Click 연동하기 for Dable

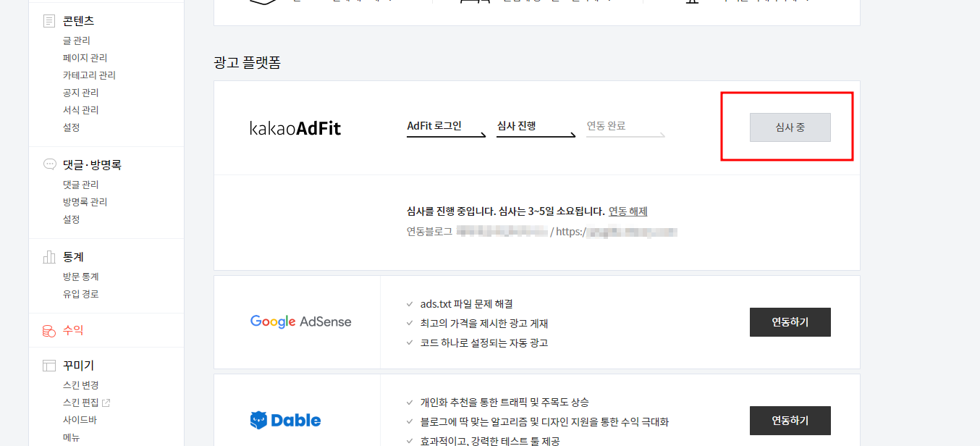tap(790, 421)
